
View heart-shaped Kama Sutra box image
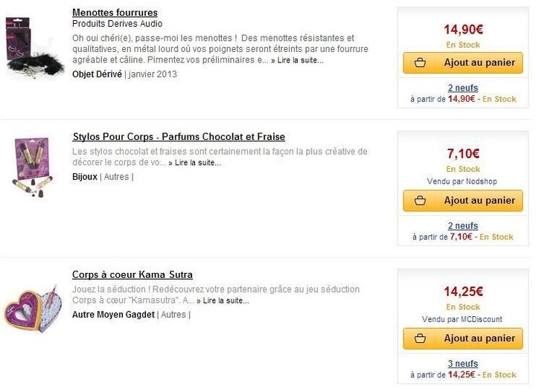(x=33, y=309)
